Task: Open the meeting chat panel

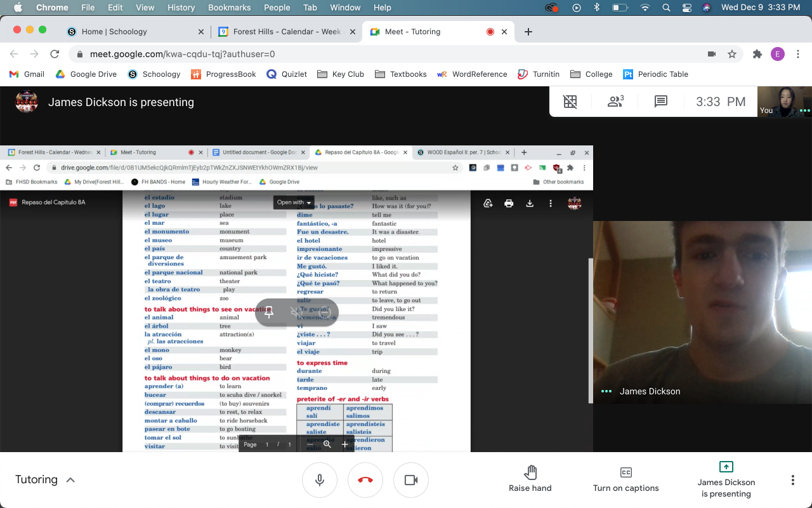Action: [661, 102]
